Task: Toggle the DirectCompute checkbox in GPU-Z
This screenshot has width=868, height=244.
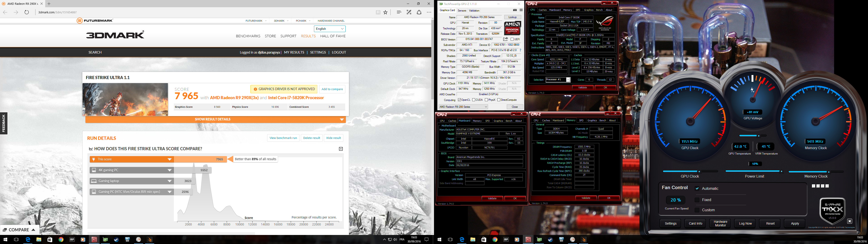Action: 499,100
